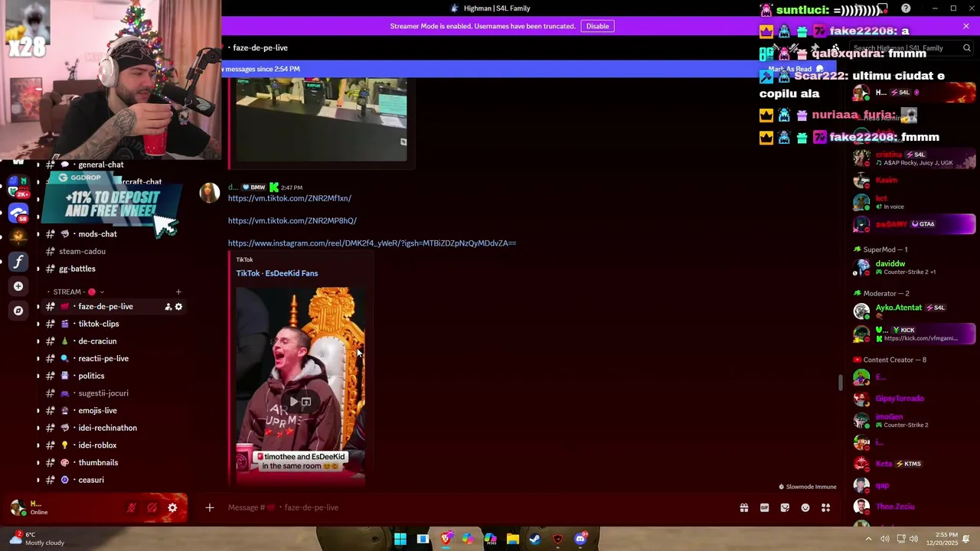Open message author avatar at 2:47 PM
The width and height of the screenshot is (980, 551).
click(210, 192)
